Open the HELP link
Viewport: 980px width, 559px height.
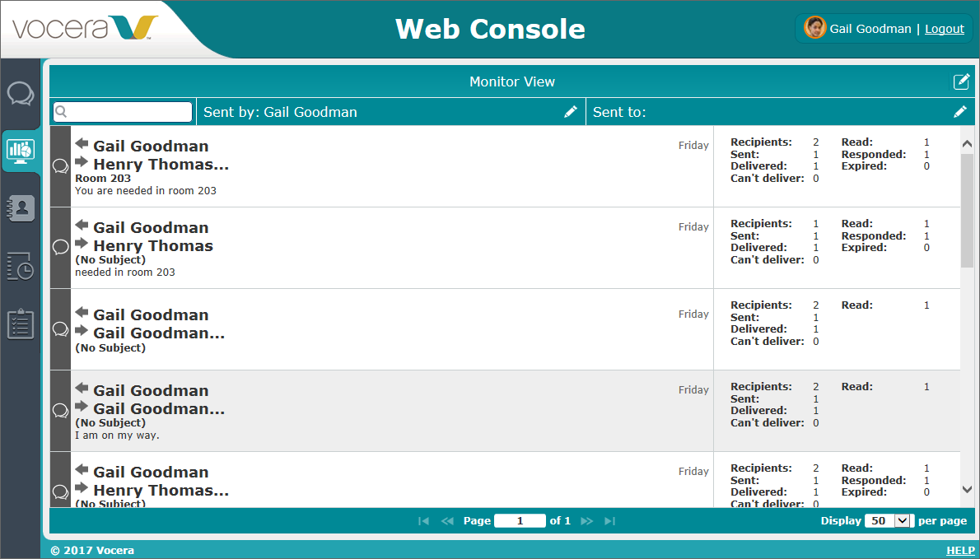pos(959,550)
